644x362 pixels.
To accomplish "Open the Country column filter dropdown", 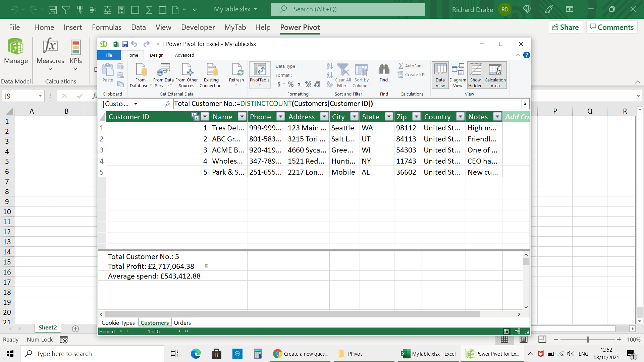I will (461, 117).
